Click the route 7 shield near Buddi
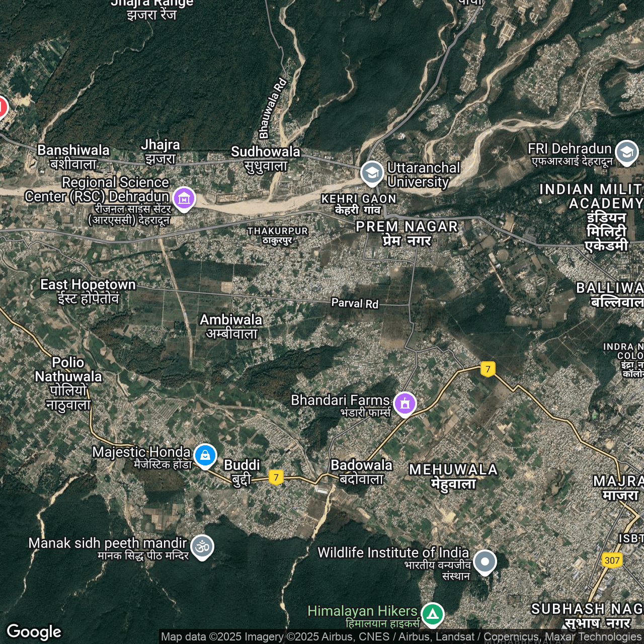This screenshot has height=644, width=644. click(x=276, y=477)
